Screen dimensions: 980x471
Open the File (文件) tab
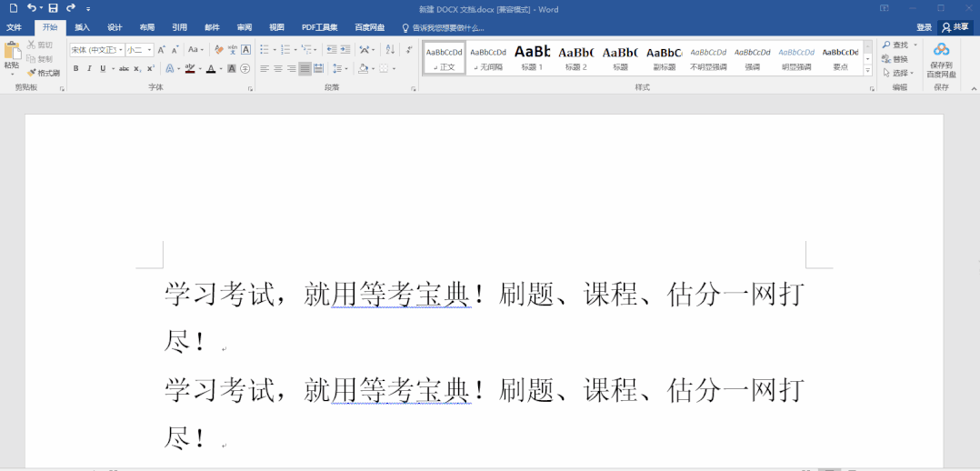click(x=14, y=27)
